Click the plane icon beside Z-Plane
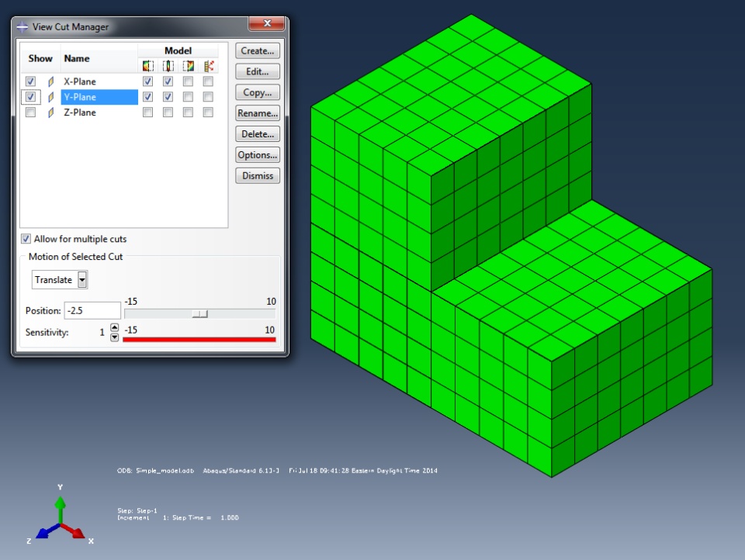Viewport: 745px width, 560px height. click(51, 112)
